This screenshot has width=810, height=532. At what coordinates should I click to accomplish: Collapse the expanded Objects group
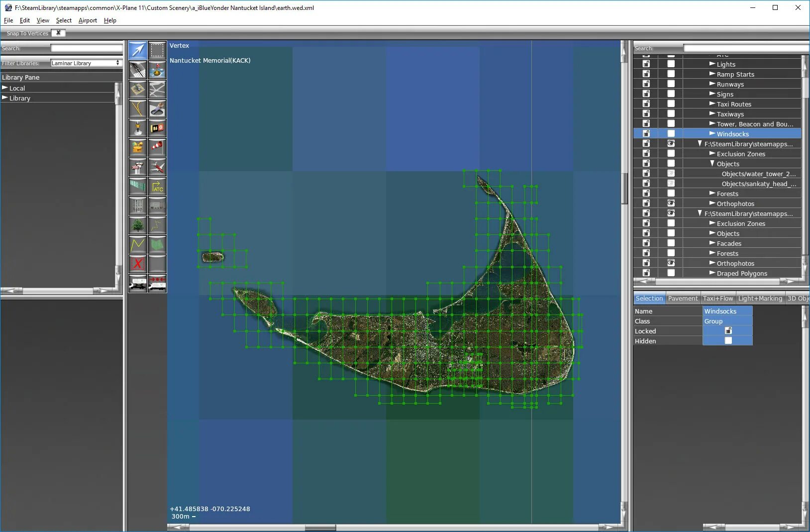tap(712, 163)
